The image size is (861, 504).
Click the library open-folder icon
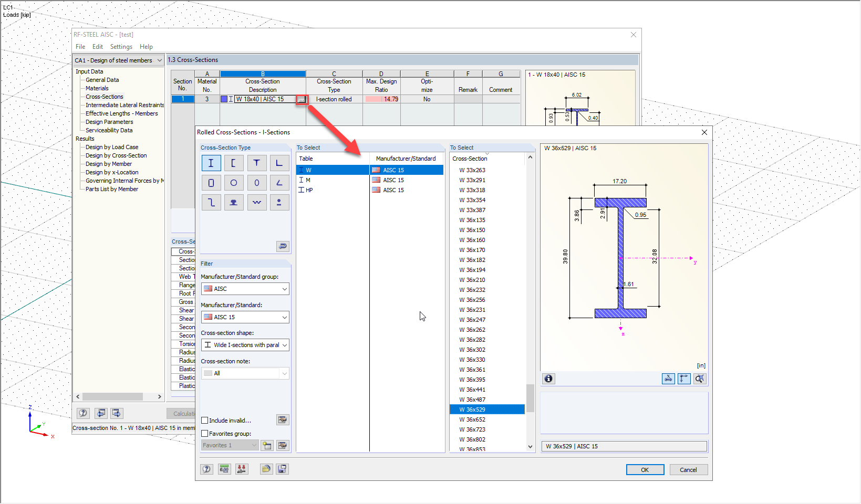(x=266, y=469)
